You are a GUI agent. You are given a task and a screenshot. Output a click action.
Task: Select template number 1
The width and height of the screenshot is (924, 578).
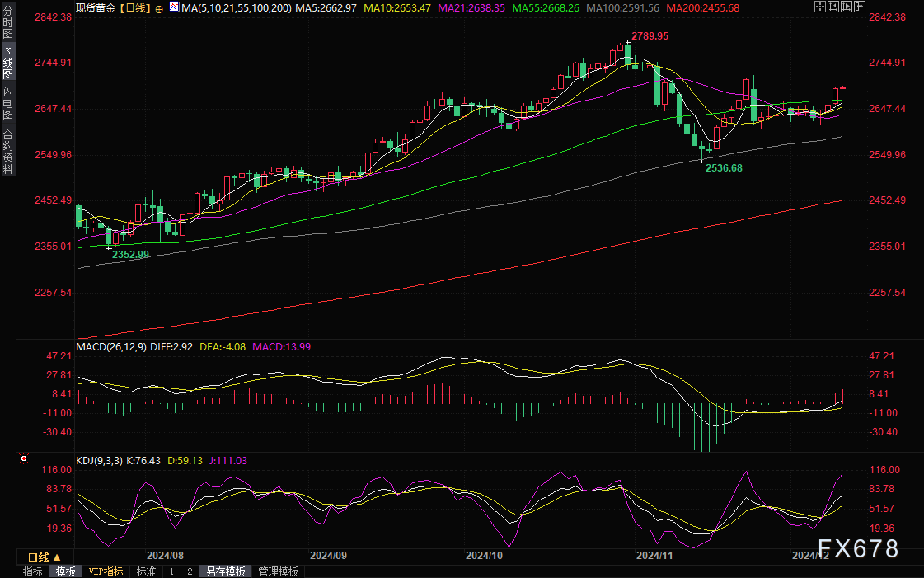click(171, 571)
